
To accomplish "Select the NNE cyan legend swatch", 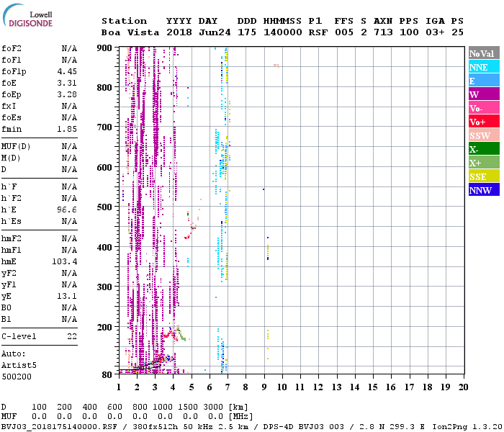I will (484, 67).
